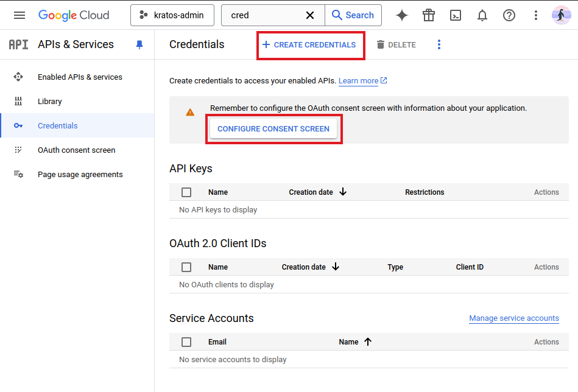The width and height of the screenshot is (578, 392).
Task: Tick the Service Accounts select-all checkbox
Action: coord(186,342)
